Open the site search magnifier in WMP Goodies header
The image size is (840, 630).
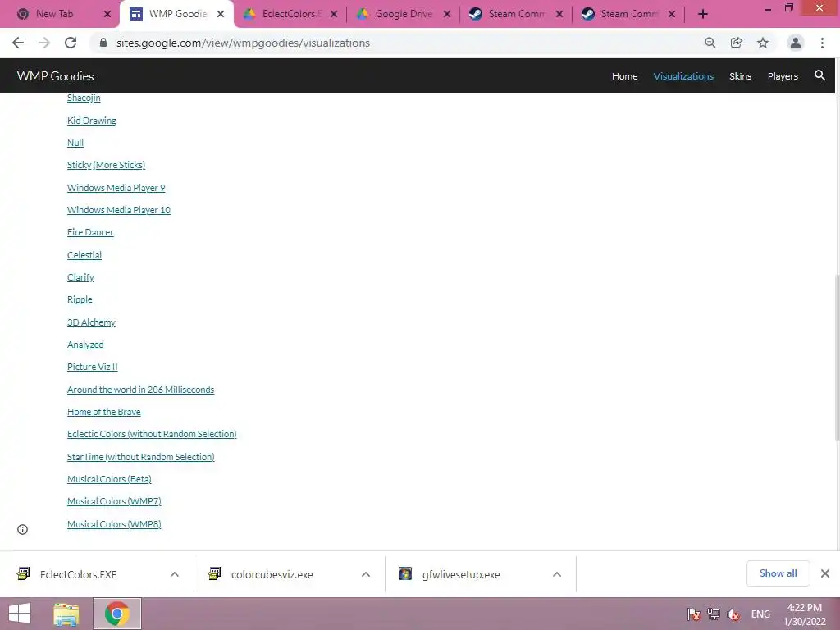pyautogui.click(x=819, y=75)
